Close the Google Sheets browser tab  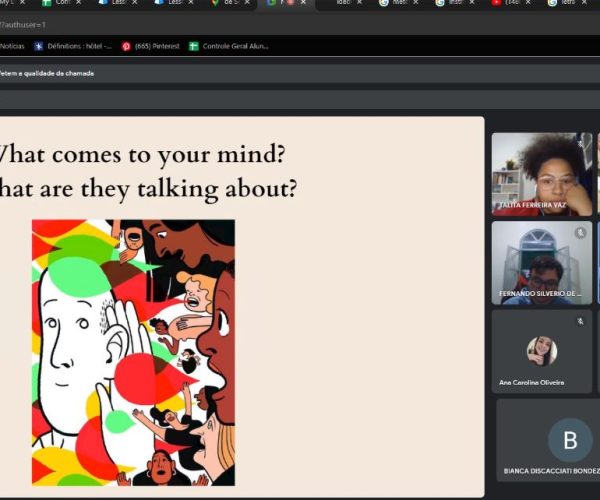click(x=78, y=3)
